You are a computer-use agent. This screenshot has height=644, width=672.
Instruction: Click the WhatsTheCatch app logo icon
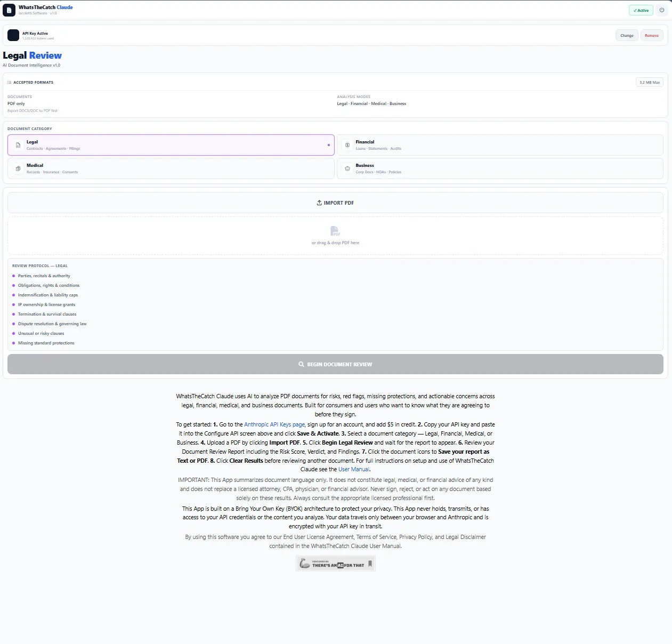click(9, 10)
